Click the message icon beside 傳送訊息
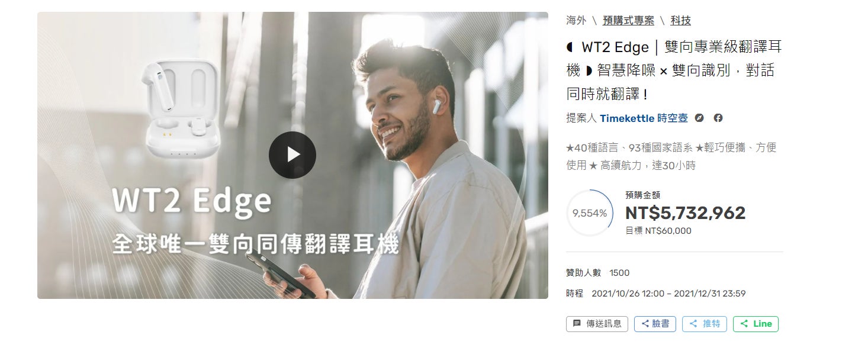 577,324
